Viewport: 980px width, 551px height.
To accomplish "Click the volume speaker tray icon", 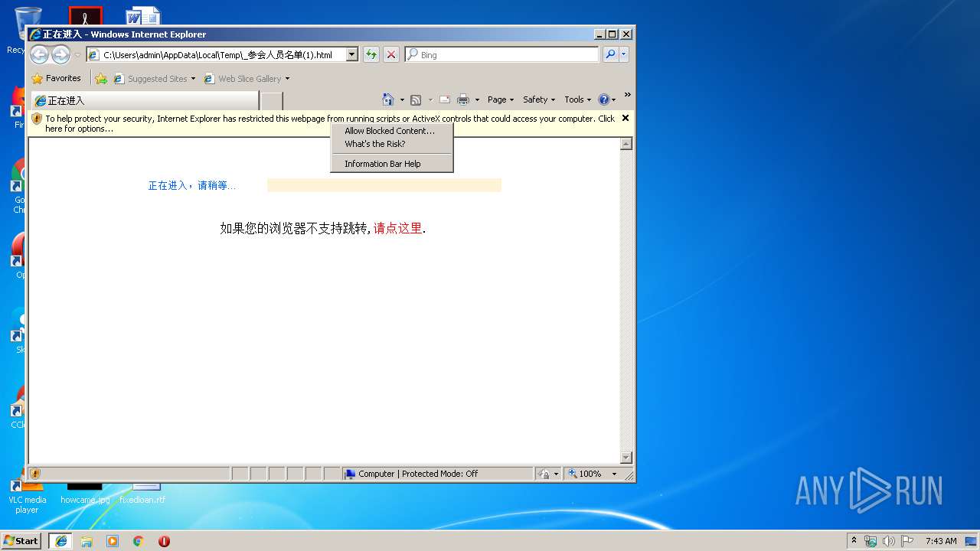I will coord(889,541).
